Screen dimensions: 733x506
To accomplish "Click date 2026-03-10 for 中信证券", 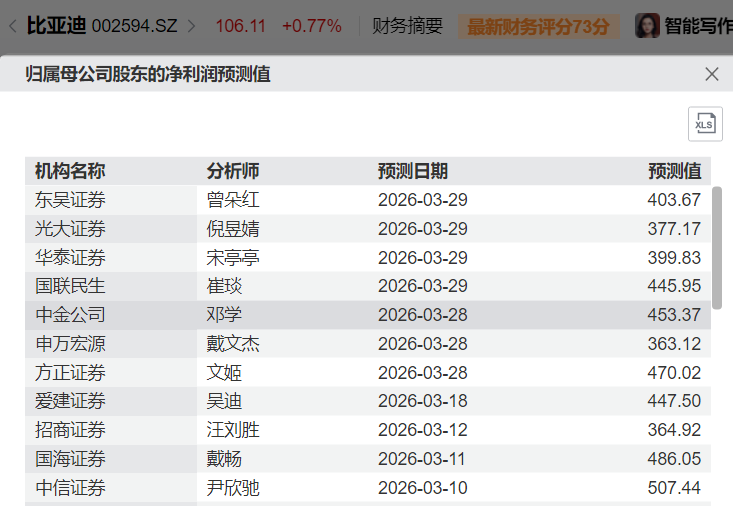I will pos(423,488).
